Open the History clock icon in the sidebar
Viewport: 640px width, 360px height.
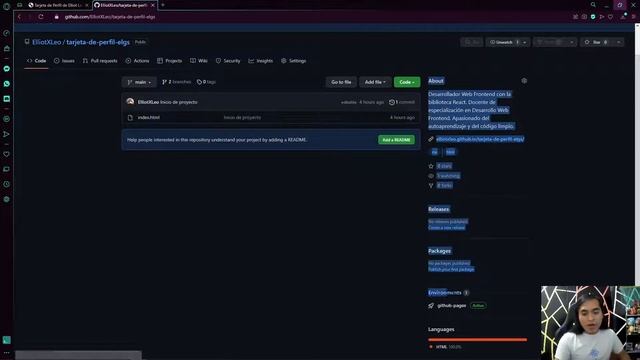click(x=7, y=184)
